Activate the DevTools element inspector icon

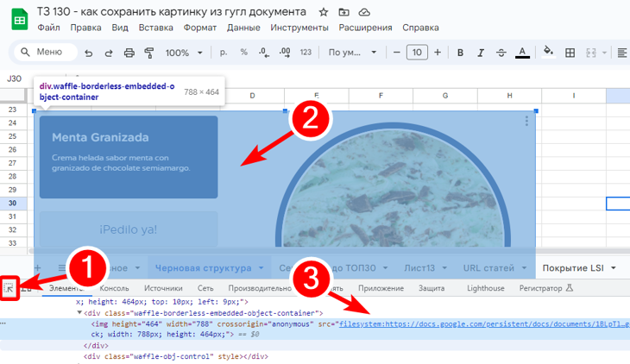pos(9,288)
